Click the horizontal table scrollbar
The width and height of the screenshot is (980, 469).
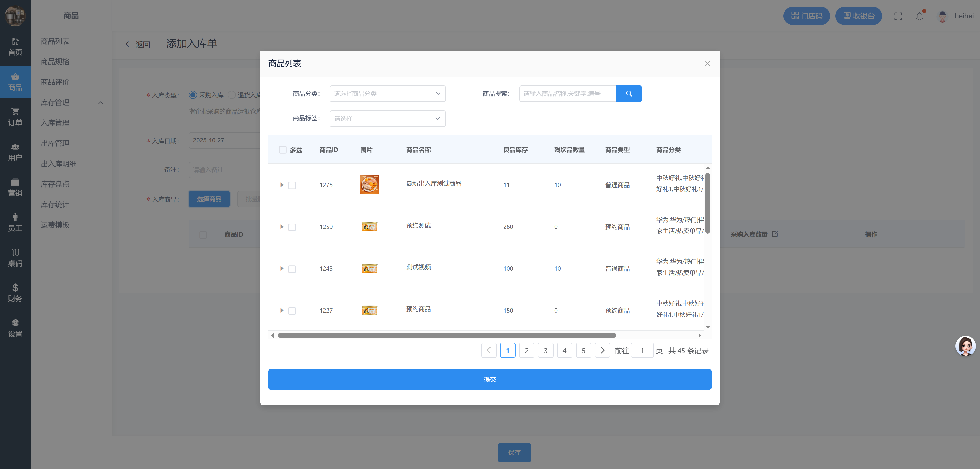click(x=447, y=335)
